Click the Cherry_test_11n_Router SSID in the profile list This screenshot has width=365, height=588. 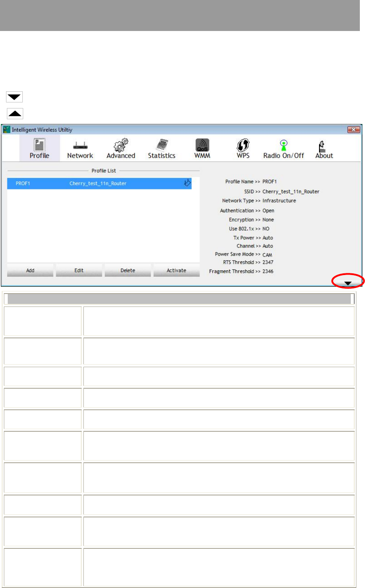[x=98, y=184]
